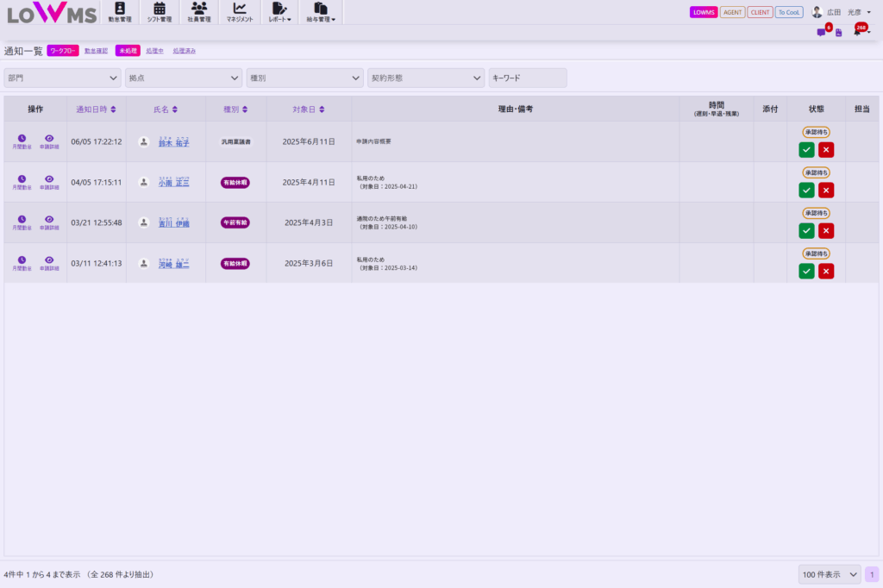Click the chat messages icon with badge 6
Viewport: 883px width, 588px height.
point(822,33)
